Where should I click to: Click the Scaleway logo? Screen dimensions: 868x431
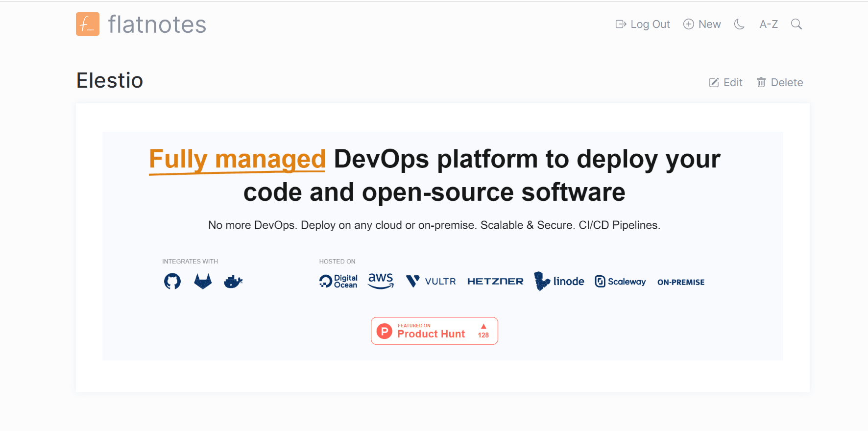[x=620, y=282]
